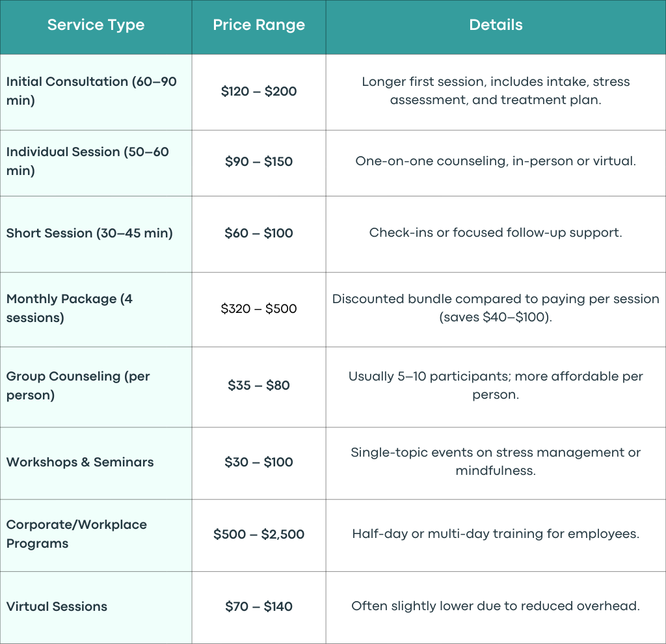Select the Individual Session row label
This screenshot has height=644, width=666.
[88, 161]
